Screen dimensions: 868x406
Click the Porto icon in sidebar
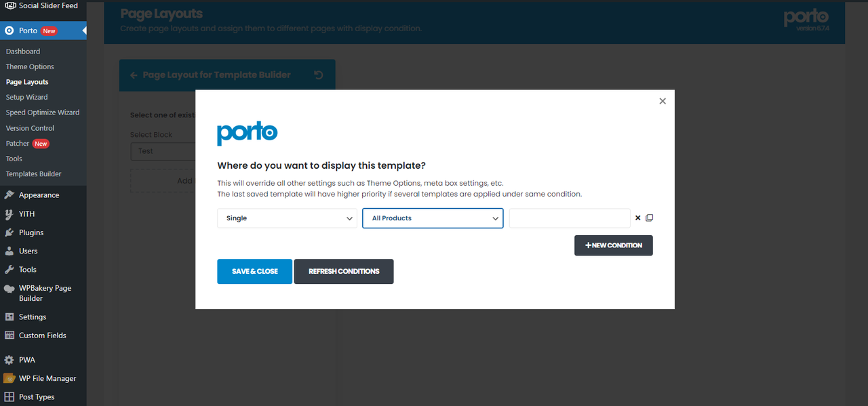(9, 31)
